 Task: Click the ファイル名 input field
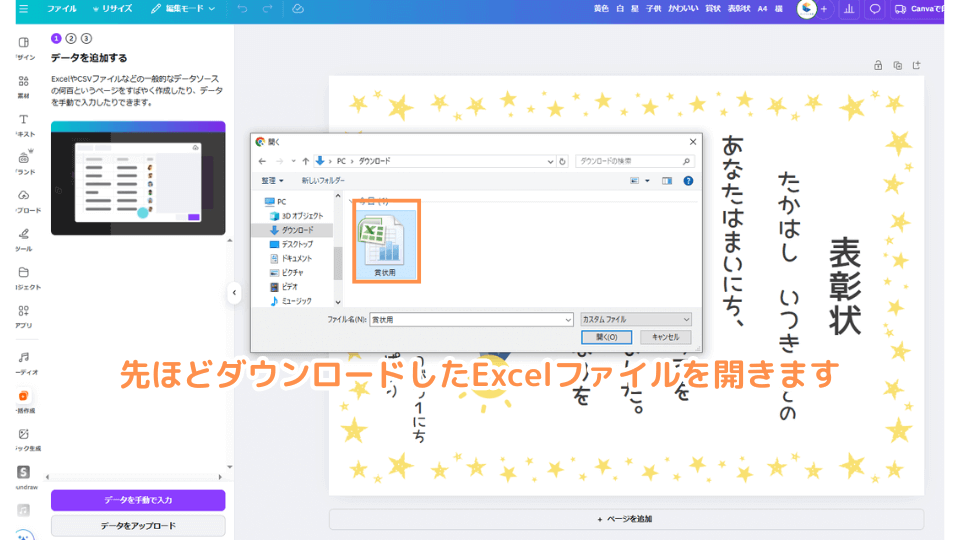(471, 320)
